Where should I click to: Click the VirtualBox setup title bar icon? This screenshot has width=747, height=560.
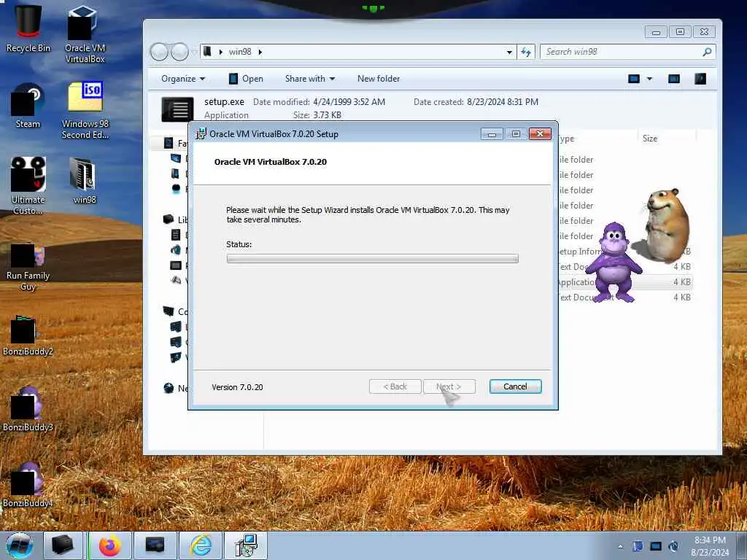point(201,134)
